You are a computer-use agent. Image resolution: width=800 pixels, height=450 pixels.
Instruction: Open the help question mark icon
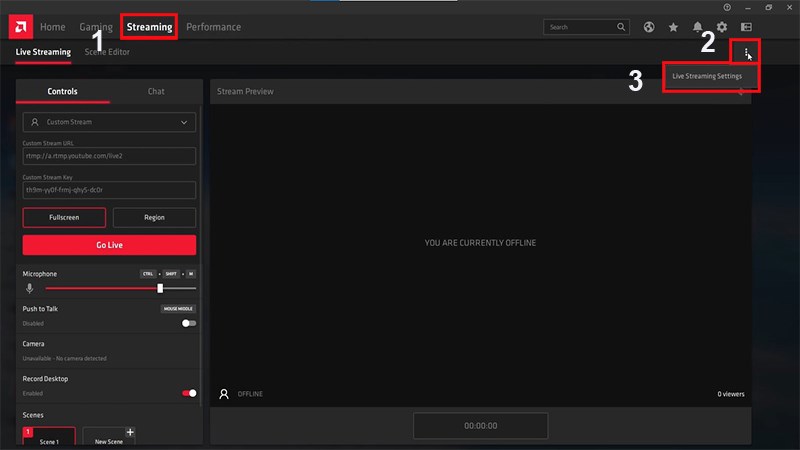click(x=727, y=7)
